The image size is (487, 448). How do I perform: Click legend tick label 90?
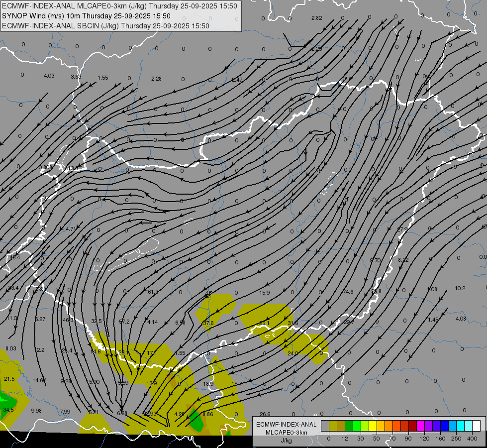coord(408,439)
